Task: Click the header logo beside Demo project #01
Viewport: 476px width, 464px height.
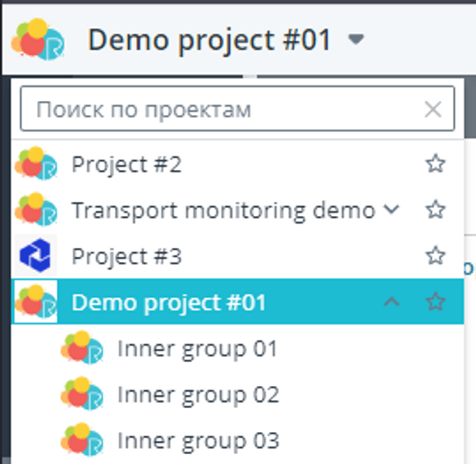Action: [38, 39]
